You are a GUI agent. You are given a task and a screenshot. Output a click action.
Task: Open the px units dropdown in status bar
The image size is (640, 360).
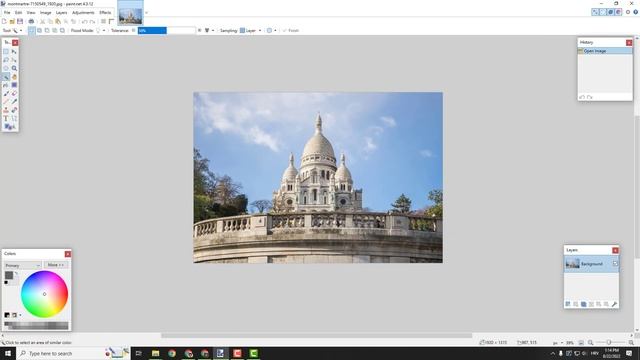(557, 343)
